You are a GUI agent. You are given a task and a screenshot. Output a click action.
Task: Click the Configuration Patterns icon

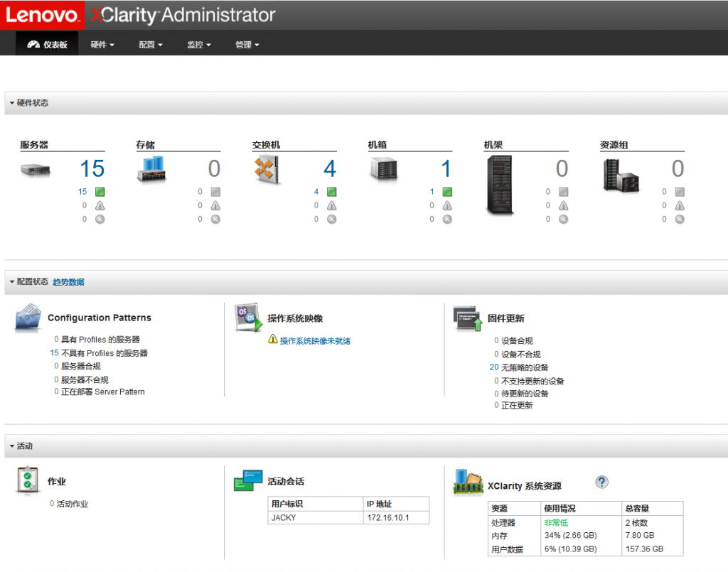click(x=28, y=317)
